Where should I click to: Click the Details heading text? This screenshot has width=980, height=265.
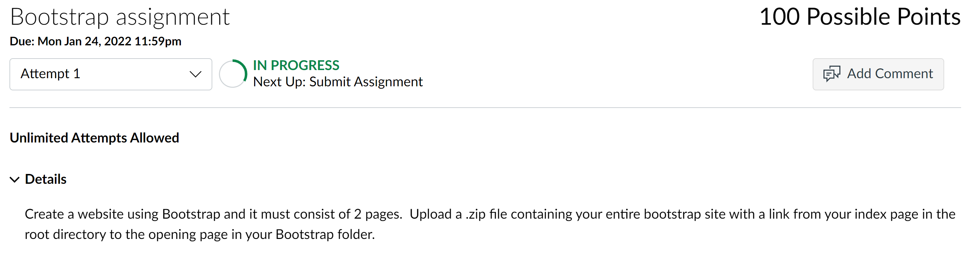click(x=45, y=179)
